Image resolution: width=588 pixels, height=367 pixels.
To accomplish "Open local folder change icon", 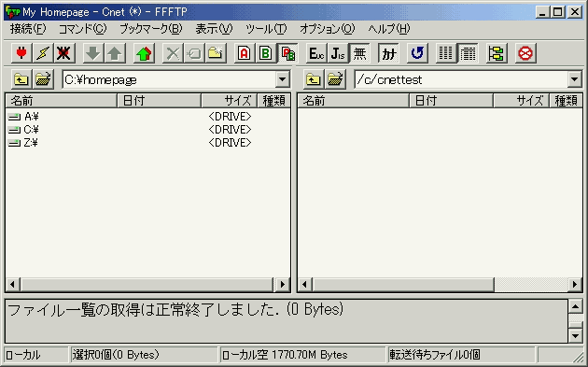I will click(x=43, y=79).
